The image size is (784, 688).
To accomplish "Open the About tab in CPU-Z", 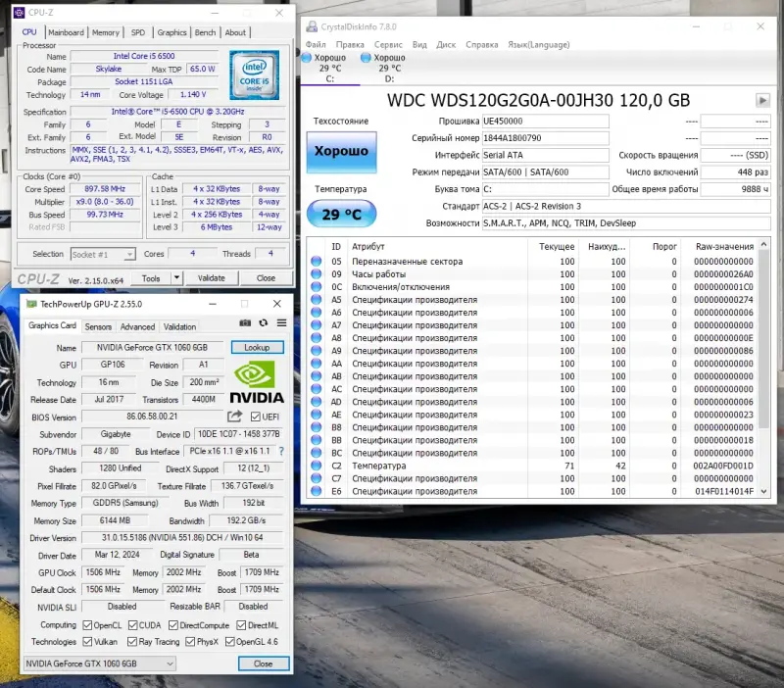I will (235, 32).
